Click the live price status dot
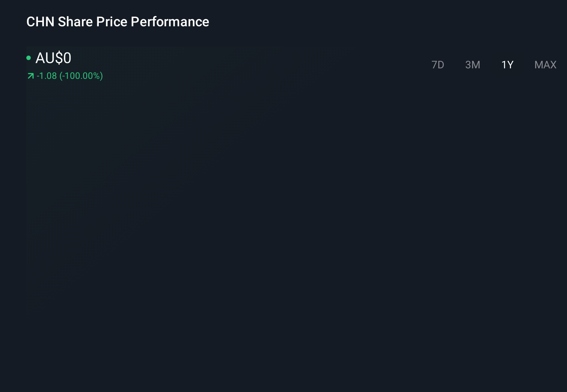Viewport: 567px width, 392px height. 29,58
